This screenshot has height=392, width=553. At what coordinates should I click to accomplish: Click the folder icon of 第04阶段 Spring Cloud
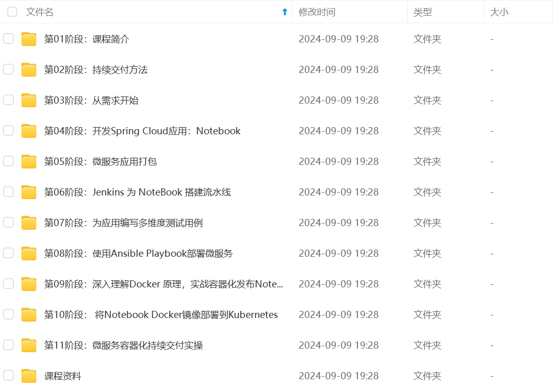(x=29, y=131)
